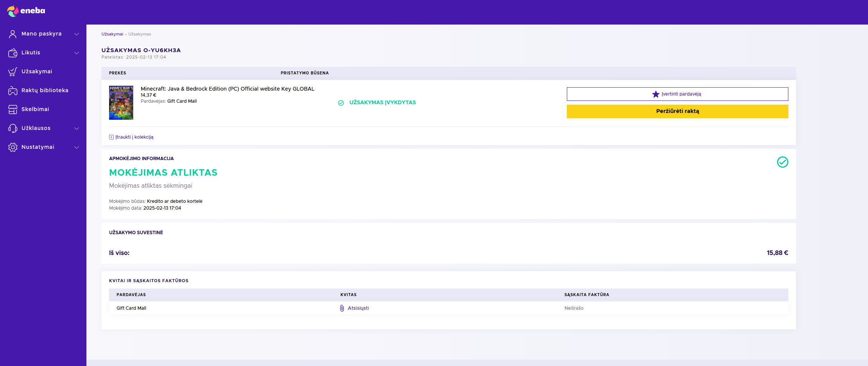Click the Užsakymai breadcrumb link
Viewport: 868px width, 366px height.
click(x=112, y=34)
